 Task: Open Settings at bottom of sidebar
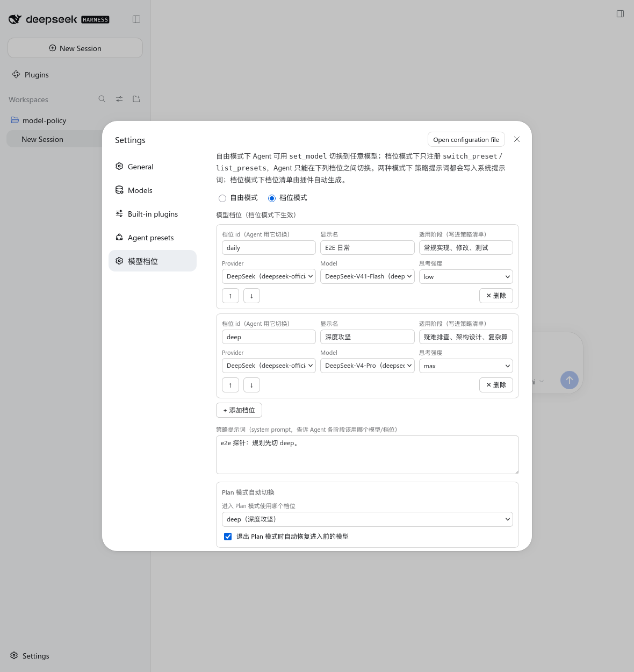(30, 656)
